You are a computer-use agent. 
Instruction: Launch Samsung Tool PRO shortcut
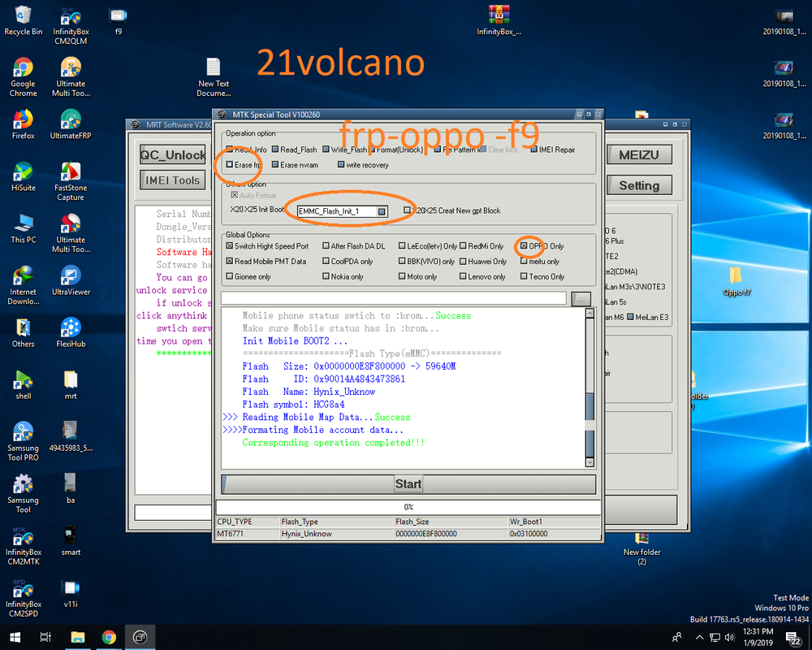[x=23, y=441]
